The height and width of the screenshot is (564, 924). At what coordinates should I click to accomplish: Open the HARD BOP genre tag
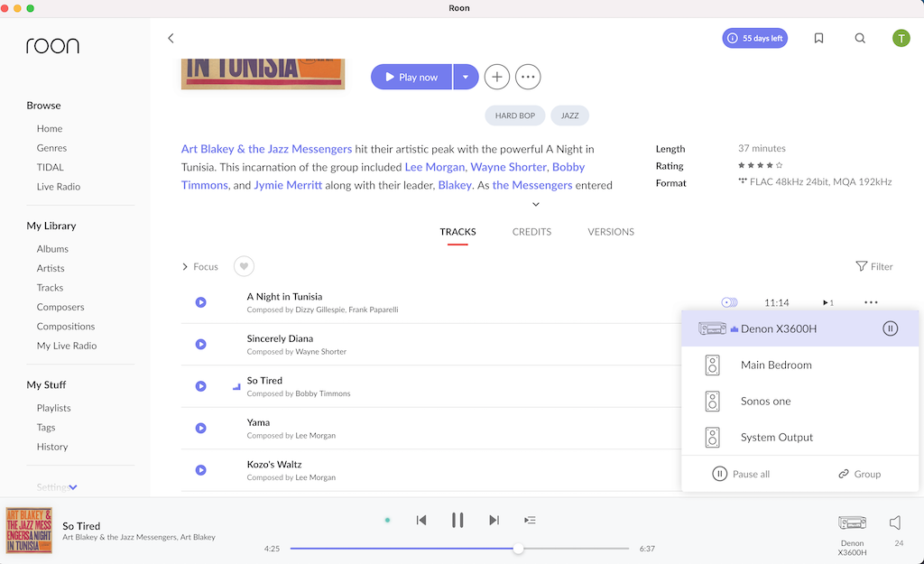(515, 116)
